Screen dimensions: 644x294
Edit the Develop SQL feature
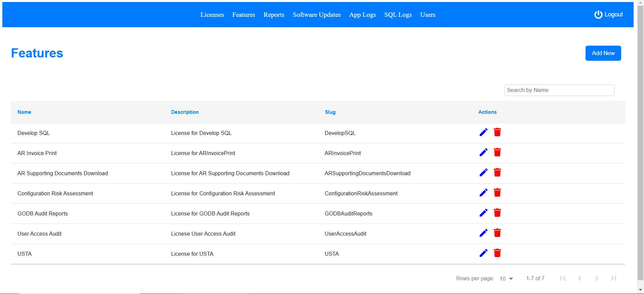pyautogui.click(x=483, y=132)
